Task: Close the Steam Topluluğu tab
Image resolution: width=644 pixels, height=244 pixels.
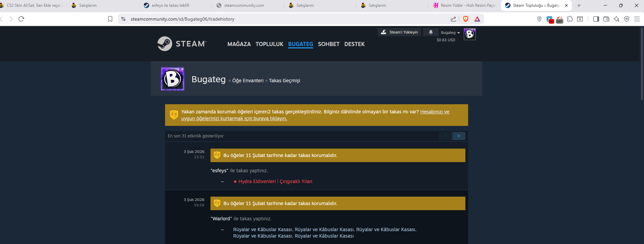Action: 566,5
